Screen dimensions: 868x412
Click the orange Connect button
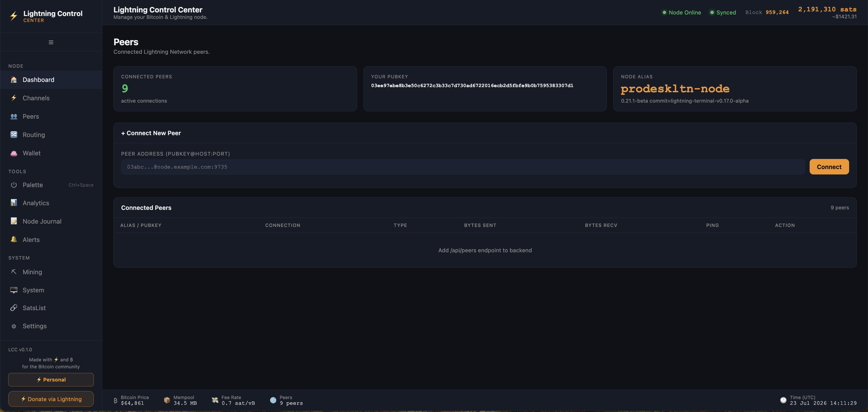tap(829, 166)
